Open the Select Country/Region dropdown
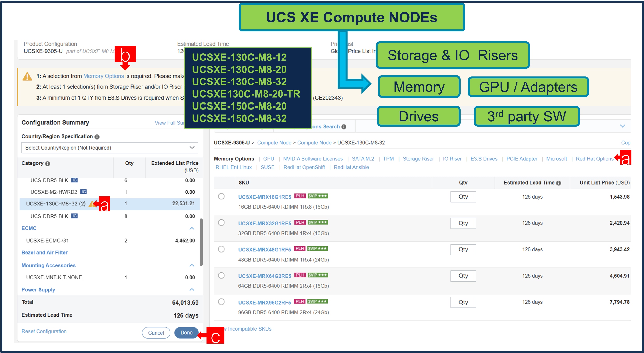This screenshot has width=644, height=353. click(x=110, y=148)
